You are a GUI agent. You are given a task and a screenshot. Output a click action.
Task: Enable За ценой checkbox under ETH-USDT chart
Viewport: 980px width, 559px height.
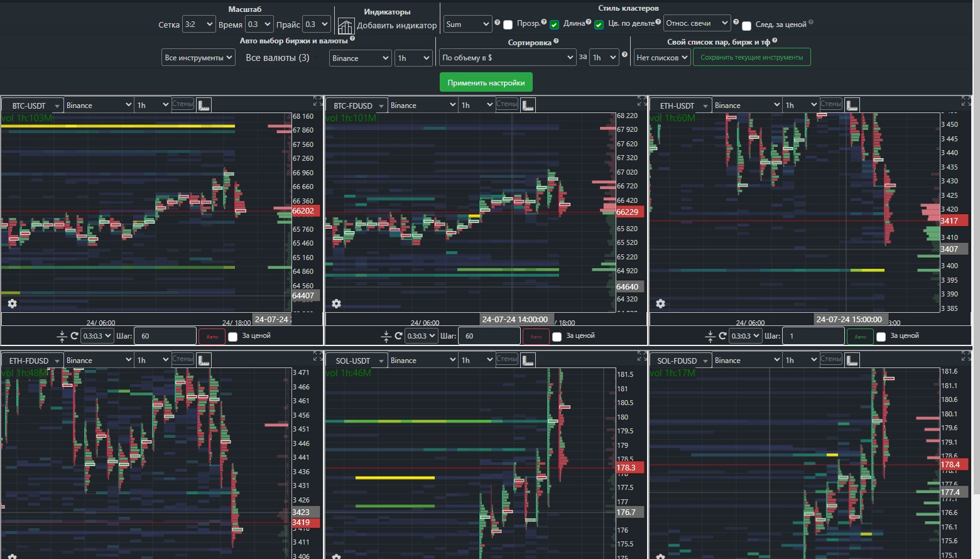coord(881,337)
